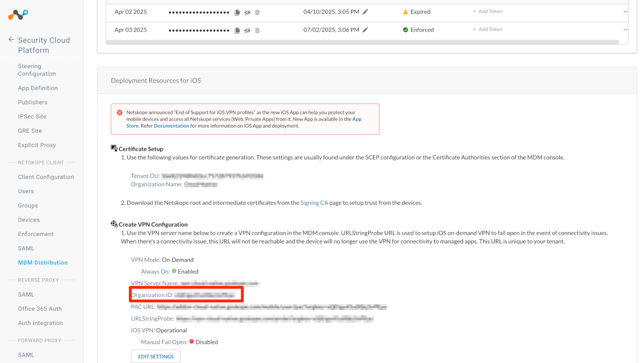
Task: Open more options for the Expired row
Action: (625, 12)
